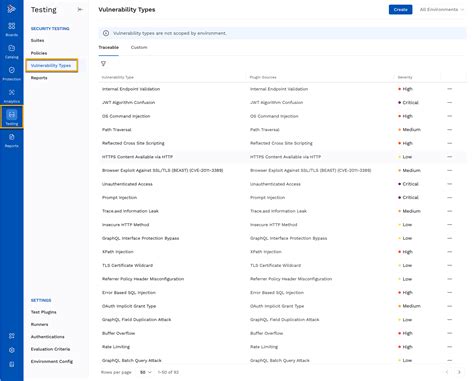This screenshot has width=474, height=381.
Task: Click the Traceable logo icon
Action: (11, 9)
